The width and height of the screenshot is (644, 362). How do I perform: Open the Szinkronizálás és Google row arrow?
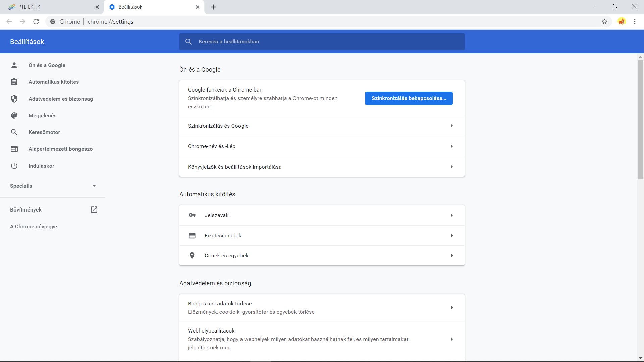pyautogui.click(x=452, y=126)
